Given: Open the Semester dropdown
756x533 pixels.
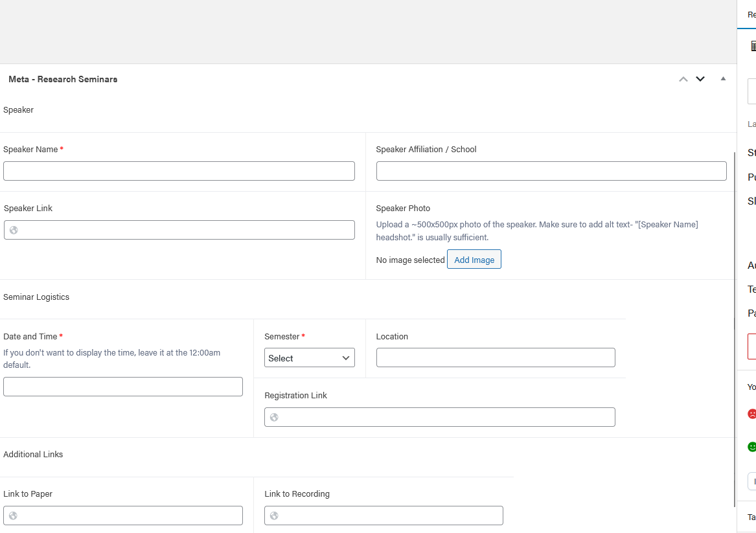Looking at the screenshot, I should 309,358.
